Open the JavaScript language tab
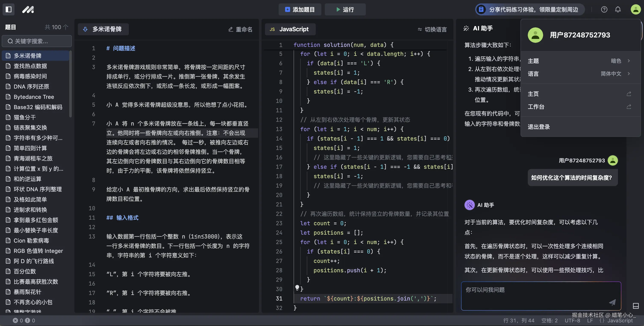The height and width of the screenshot is (326, 644). click(x=290, y=29)
